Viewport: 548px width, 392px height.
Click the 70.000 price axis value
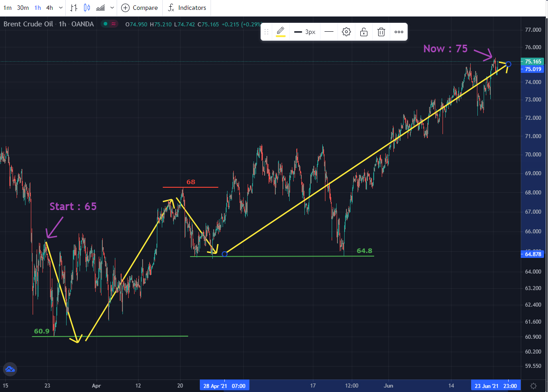pos(533,155)
